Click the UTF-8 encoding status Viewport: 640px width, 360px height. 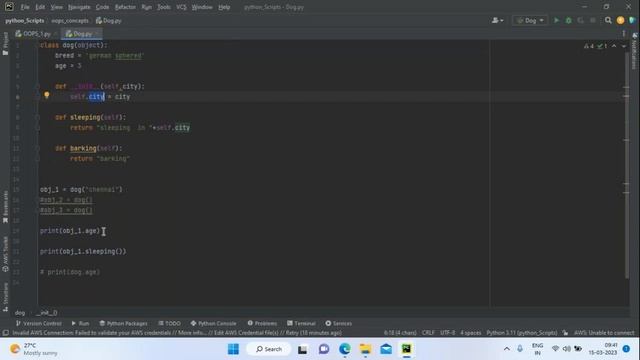(x=447, y=333)
